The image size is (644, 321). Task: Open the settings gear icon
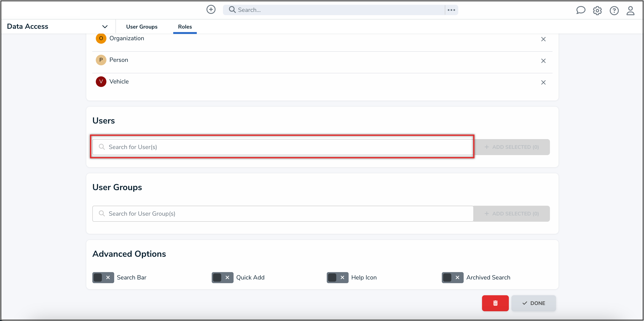point(597,11)
